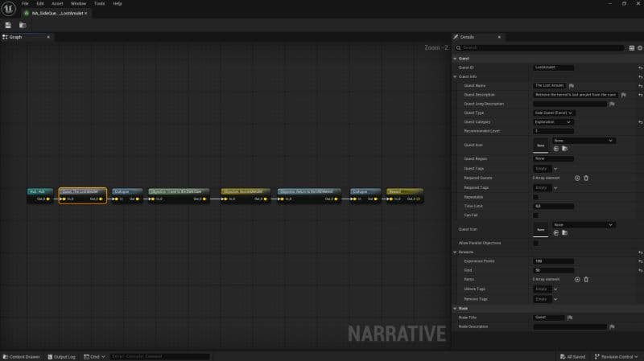Expand the Remove Tags dropdown arrow
This screenshot has height=361, width=644.
click(555, 299)
